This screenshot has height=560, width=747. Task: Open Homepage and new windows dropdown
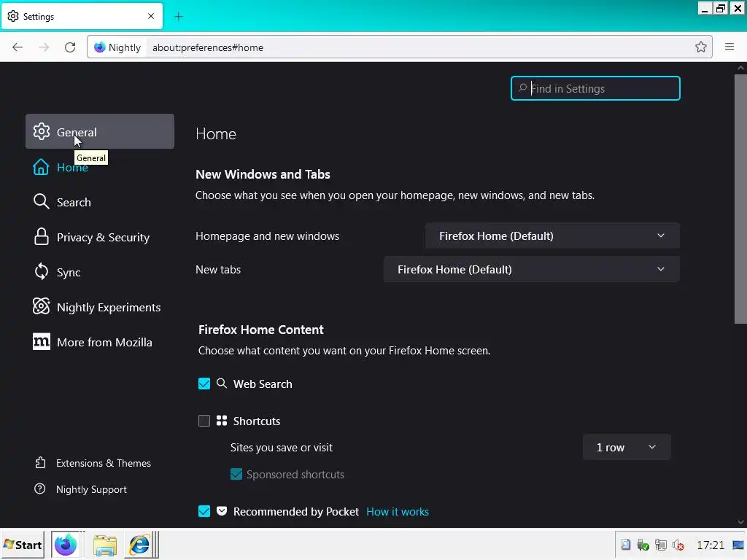(552, 236)
